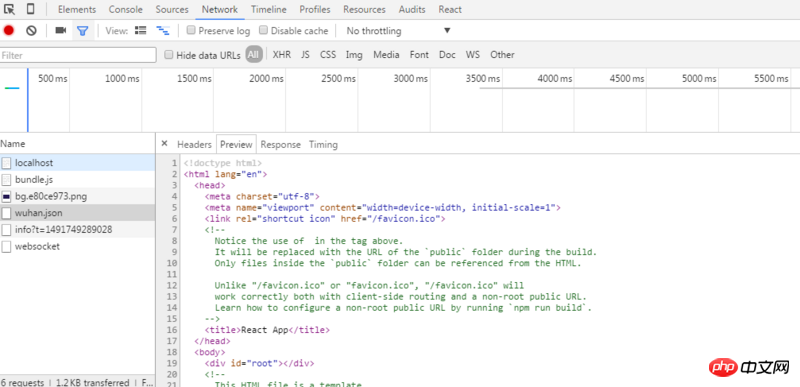This screenshot has width=800, height=387.
Task: Click the inspect element selector icon
Action: click(x=9, y=9)
